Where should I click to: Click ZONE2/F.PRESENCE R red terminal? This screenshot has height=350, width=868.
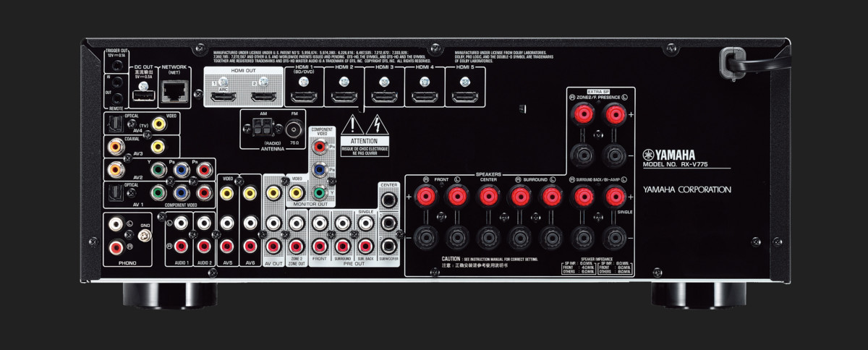(583, 114)
